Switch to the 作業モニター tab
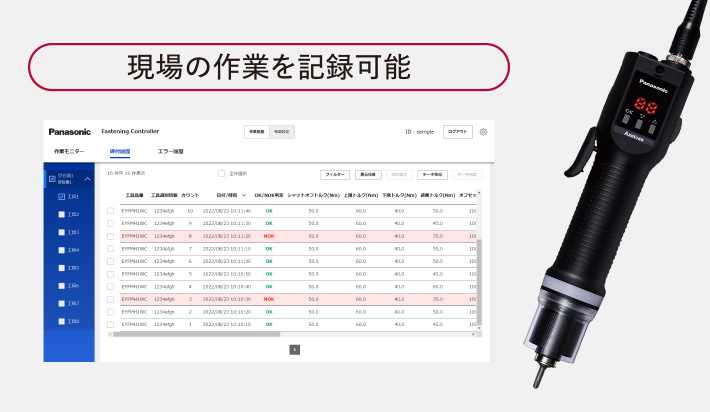Image resolution: width=710 pixels, height=412 pixels. [68, 151]
